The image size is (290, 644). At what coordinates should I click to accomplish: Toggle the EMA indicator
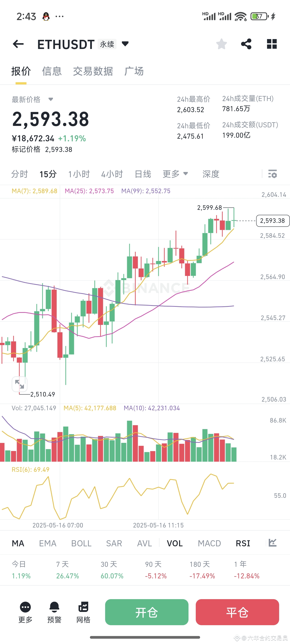coord(48,543)
